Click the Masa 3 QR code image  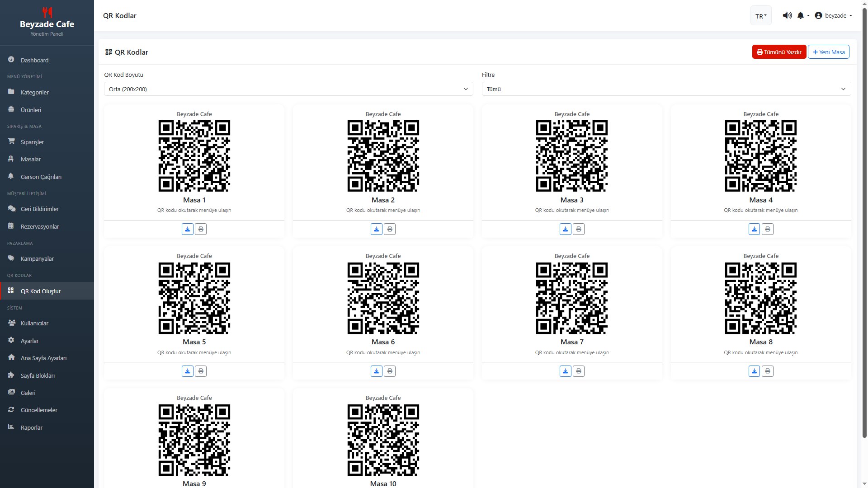pyautogui.click(x=572, y=156)
